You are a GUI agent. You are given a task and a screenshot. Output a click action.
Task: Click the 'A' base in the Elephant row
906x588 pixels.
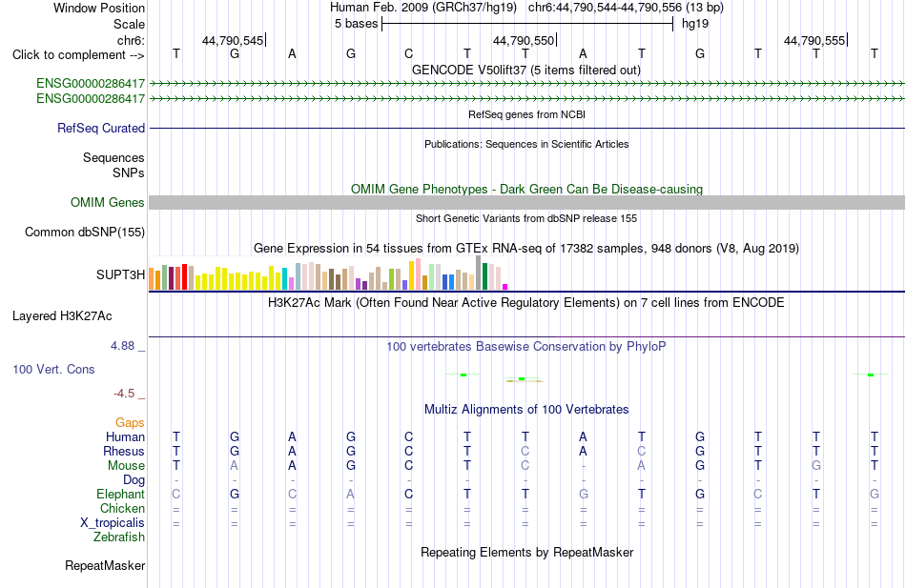[x=351, y=495]
